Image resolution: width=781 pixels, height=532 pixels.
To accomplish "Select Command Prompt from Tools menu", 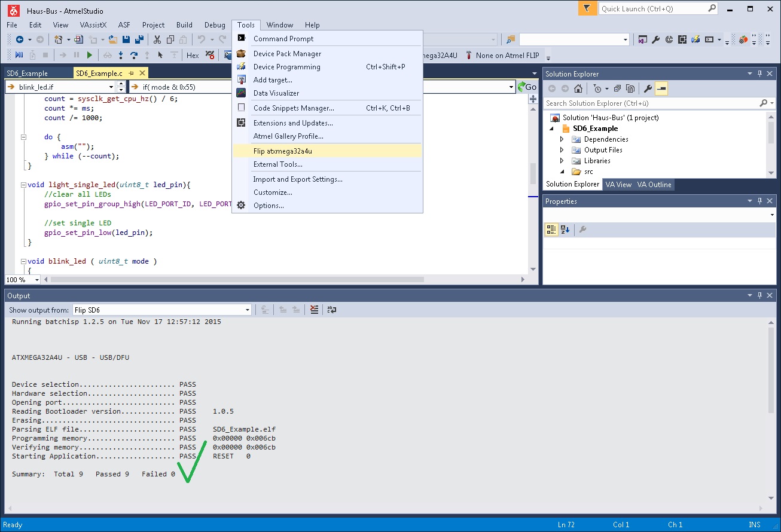I will 327,38.
